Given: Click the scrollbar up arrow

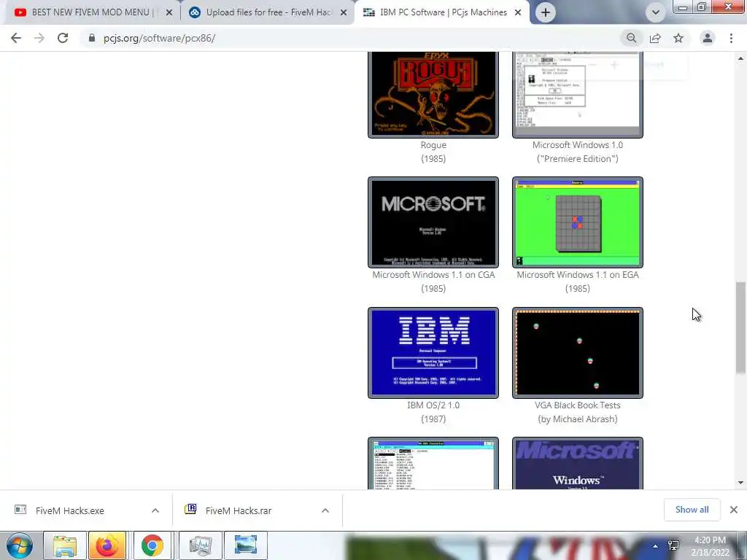Looking at the screenshot, I should tap(740, 58).
